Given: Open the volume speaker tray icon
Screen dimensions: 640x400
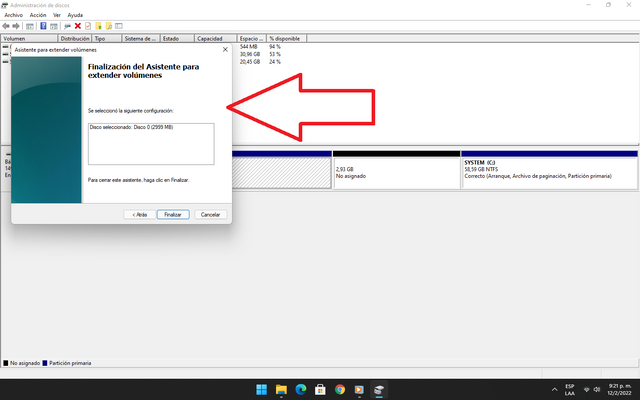Looking at the screenshot, I should [597, 390].
